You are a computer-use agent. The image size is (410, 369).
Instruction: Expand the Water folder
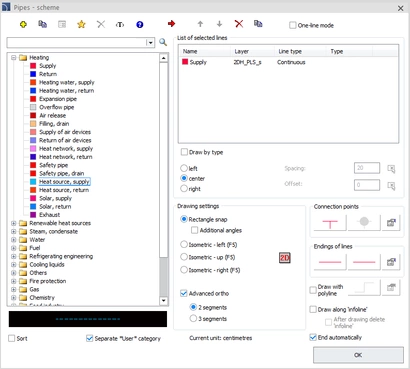click(14, 240)
